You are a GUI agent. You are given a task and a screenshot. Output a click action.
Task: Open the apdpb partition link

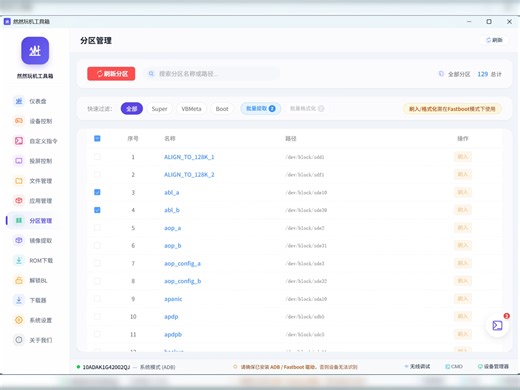[x=173, y=334]
